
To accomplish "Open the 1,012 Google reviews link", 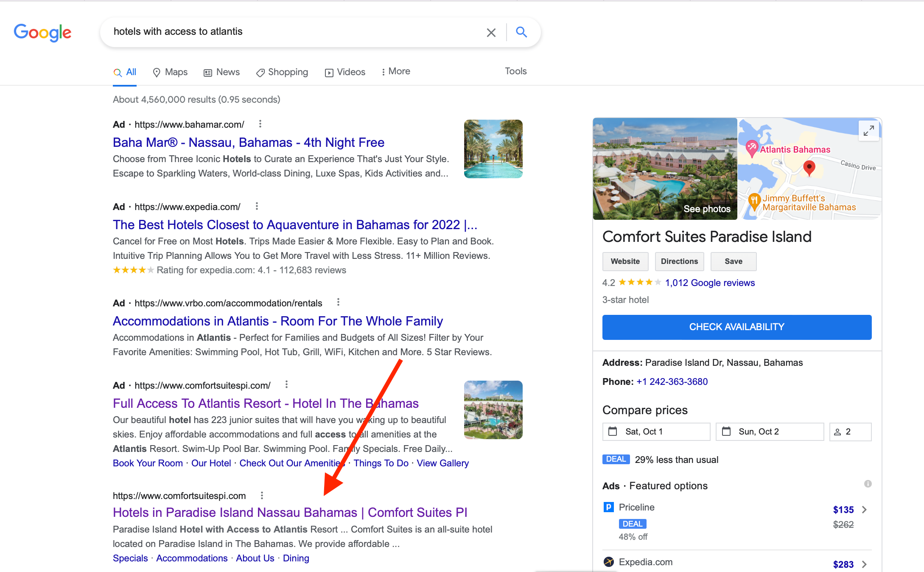I will [x=710, y=283].
